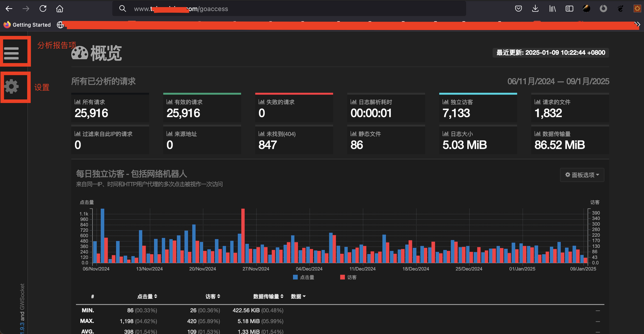This screenshot has width=644, height=334.
Task: Toggle the browser sidebar view icon
Action: click(x=569, y=9)
